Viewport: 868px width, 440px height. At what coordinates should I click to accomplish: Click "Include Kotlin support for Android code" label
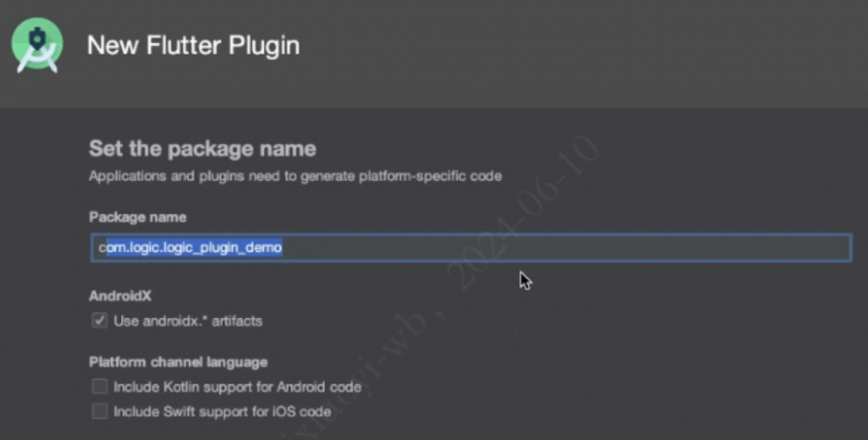pos(237,386)
